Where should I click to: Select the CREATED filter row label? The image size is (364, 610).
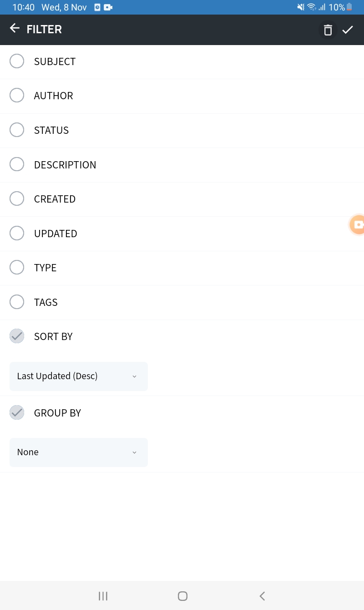click(x=55, y=199)
